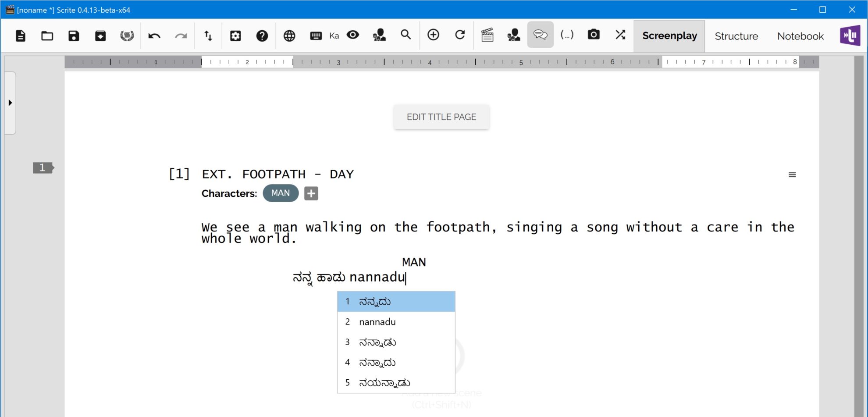Open the language globe selector

tap(289, 36)
